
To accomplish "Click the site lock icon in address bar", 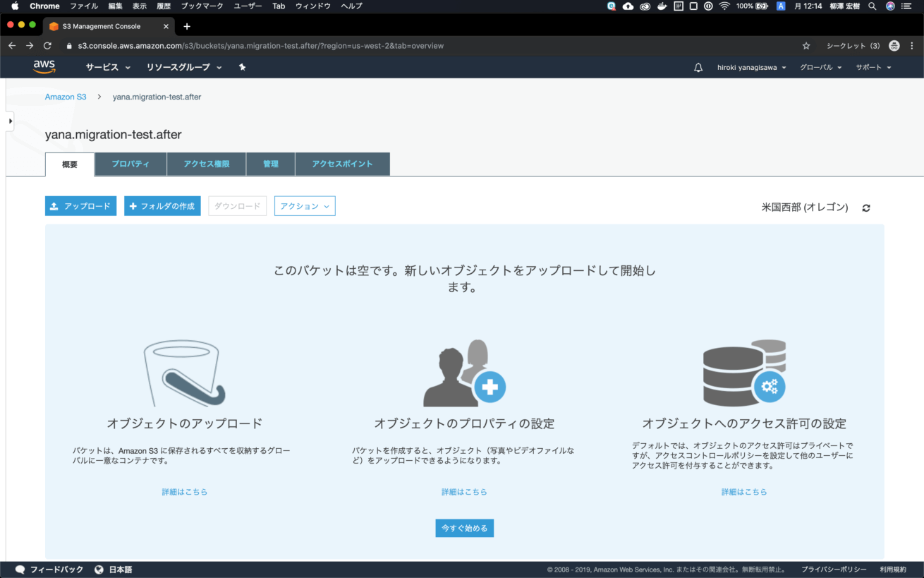I will pos(69,46).
